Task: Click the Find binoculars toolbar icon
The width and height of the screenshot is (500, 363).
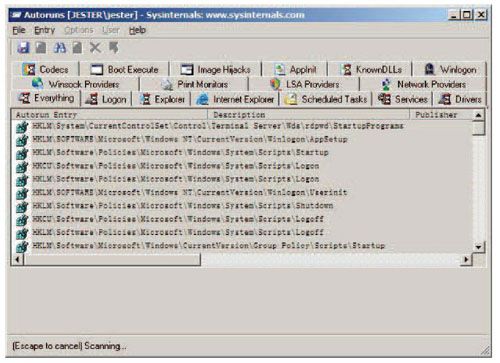Action: coord(60,48)
